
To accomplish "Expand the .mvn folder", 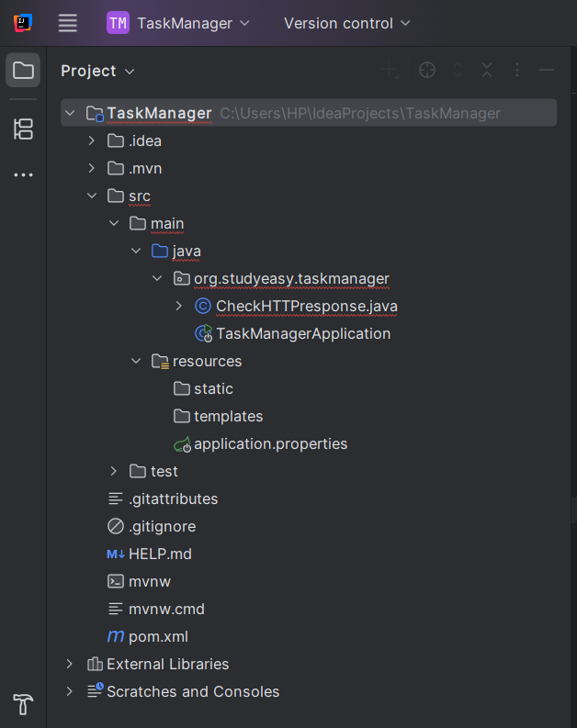I will 91,168.
